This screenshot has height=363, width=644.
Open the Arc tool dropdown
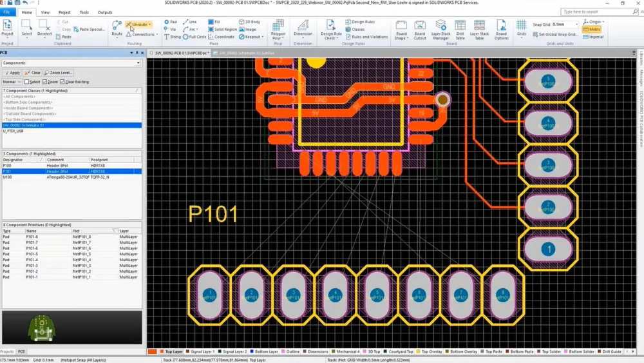(197, 29)
